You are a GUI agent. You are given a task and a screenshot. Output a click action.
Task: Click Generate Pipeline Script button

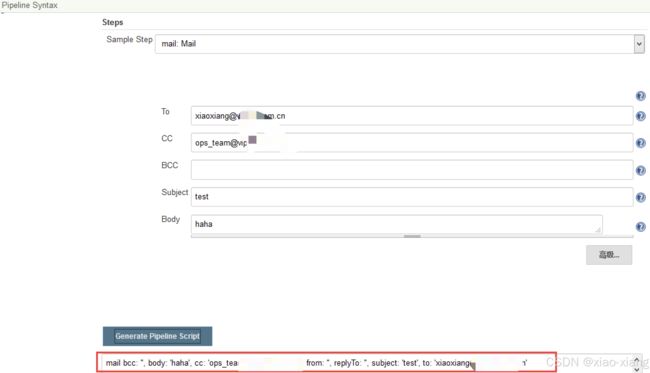pos(158,336)
